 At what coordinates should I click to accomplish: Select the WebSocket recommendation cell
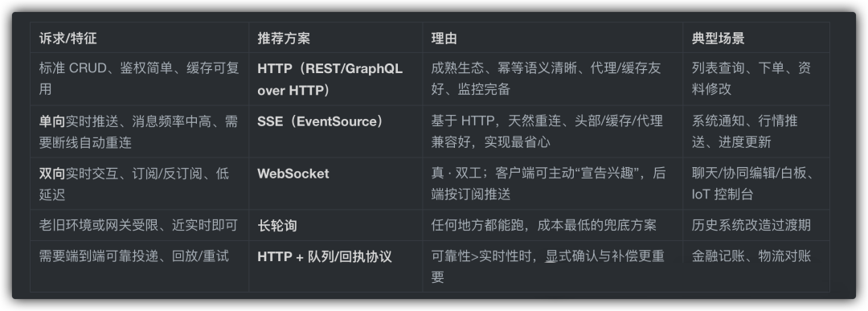335,183
